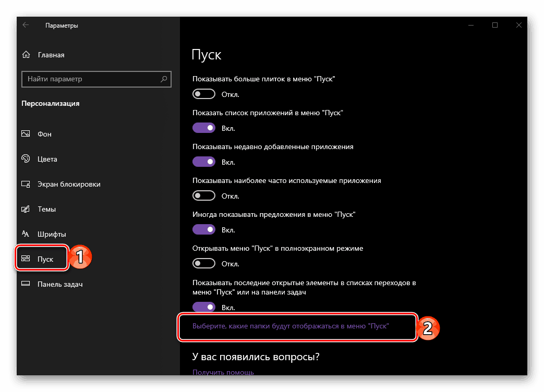This screenshot has height=392, width=544.
Task: Click the Экран блокировки monitor icon
Action: 26,184
